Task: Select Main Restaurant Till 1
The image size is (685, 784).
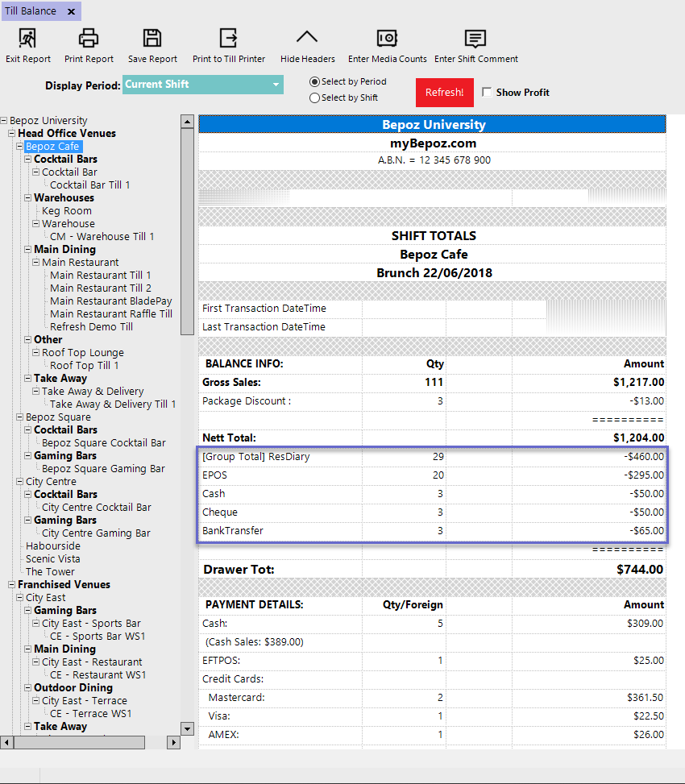Action: (101, 276)
